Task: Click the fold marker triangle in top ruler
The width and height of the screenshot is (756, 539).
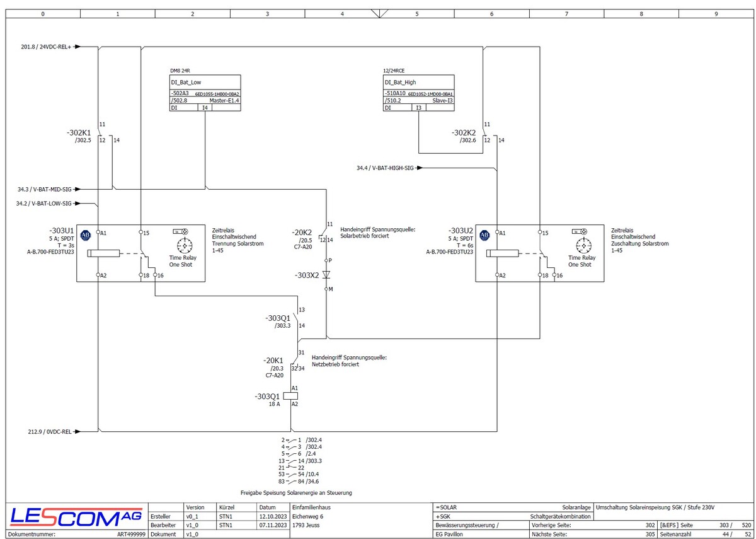Action: [379, 13]
